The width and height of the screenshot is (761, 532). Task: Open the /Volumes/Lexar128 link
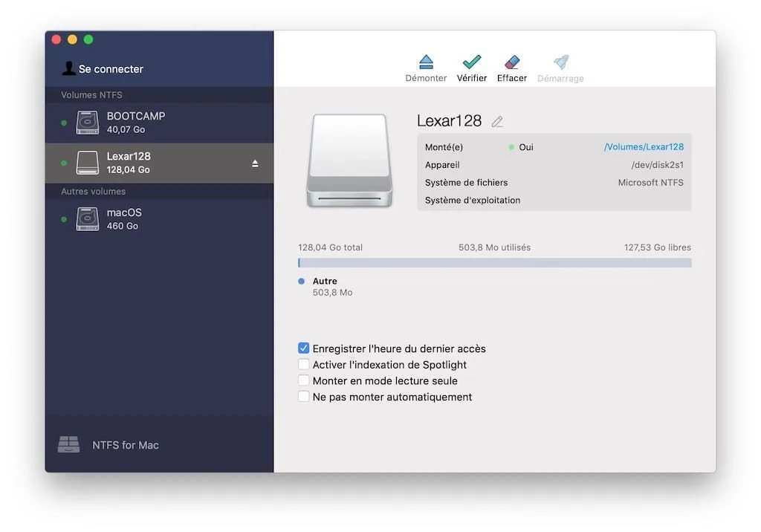click(x=645, y=146)
